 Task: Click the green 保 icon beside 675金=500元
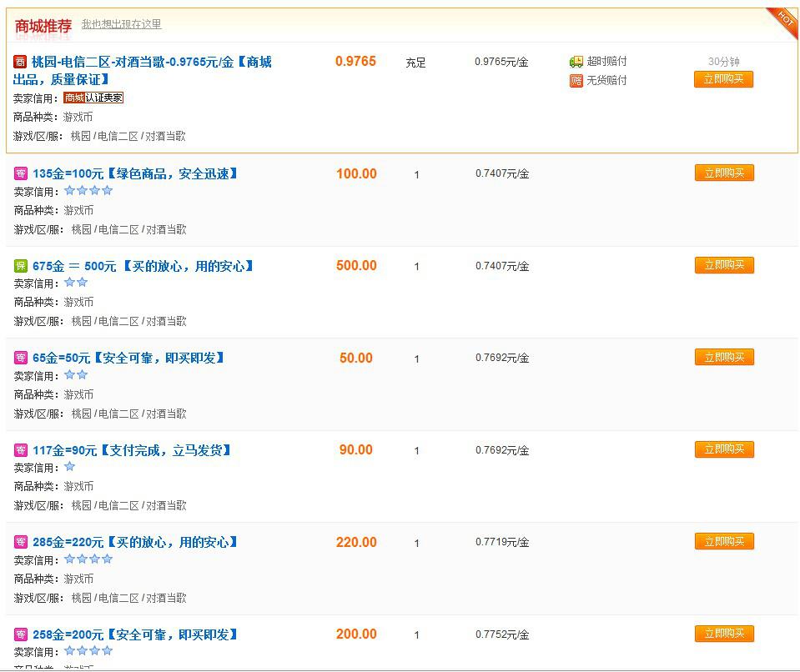pyautogui.click(x=20, y=266)
